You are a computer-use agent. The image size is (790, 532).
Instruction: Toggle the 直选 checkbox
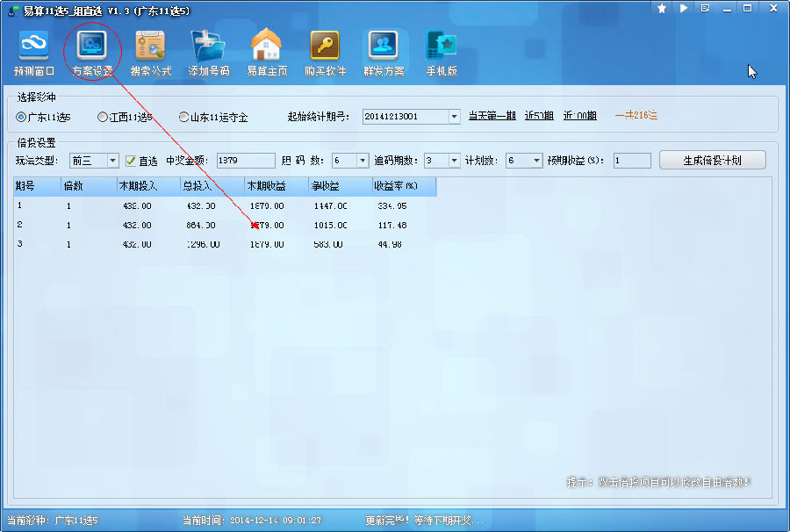point(131,161)
